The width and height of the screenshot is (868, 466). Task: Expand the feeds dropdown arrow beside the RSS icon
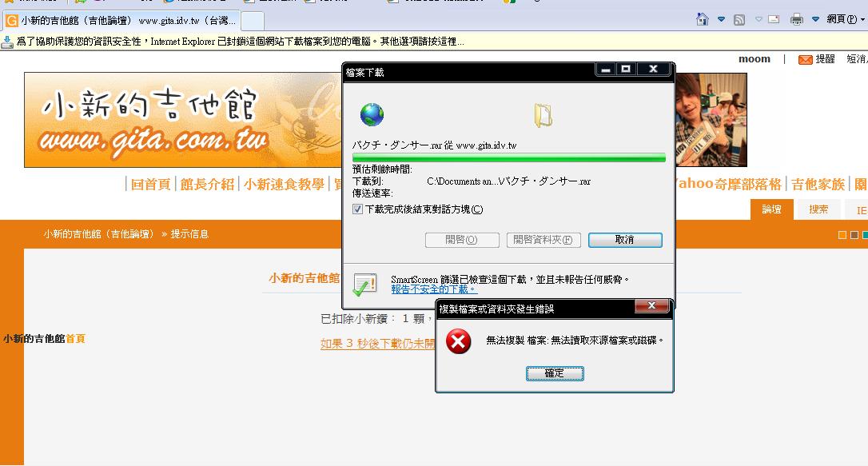[x=759, y=19]
